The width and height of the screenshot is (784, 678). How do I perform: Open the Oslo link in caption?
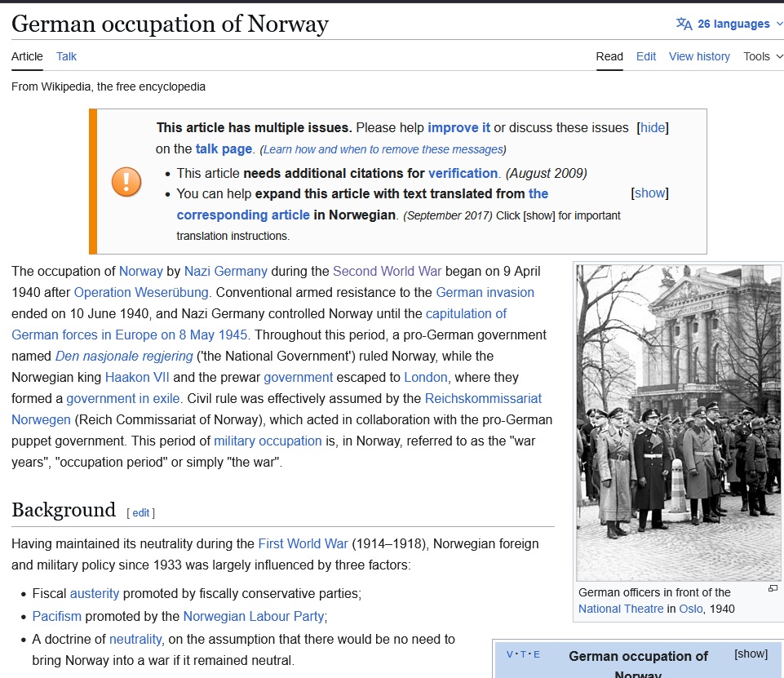pyautogui.click(x=690, y=609)
